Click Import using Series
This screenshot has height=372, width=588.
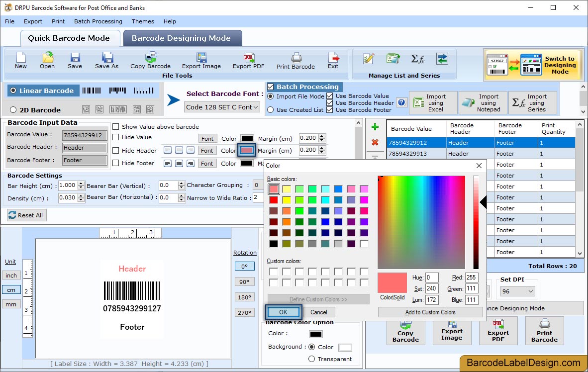[x=533, y=103]
